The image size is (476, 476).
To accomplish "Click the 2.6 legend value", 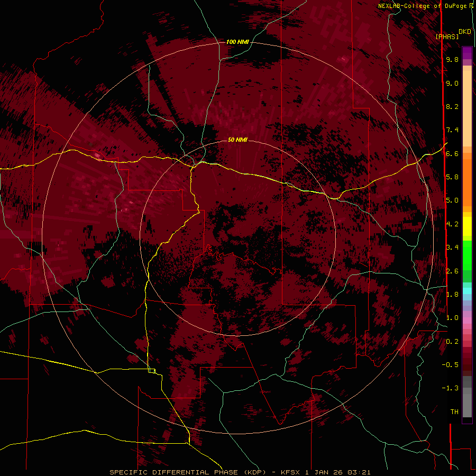I will pos(452,271).
